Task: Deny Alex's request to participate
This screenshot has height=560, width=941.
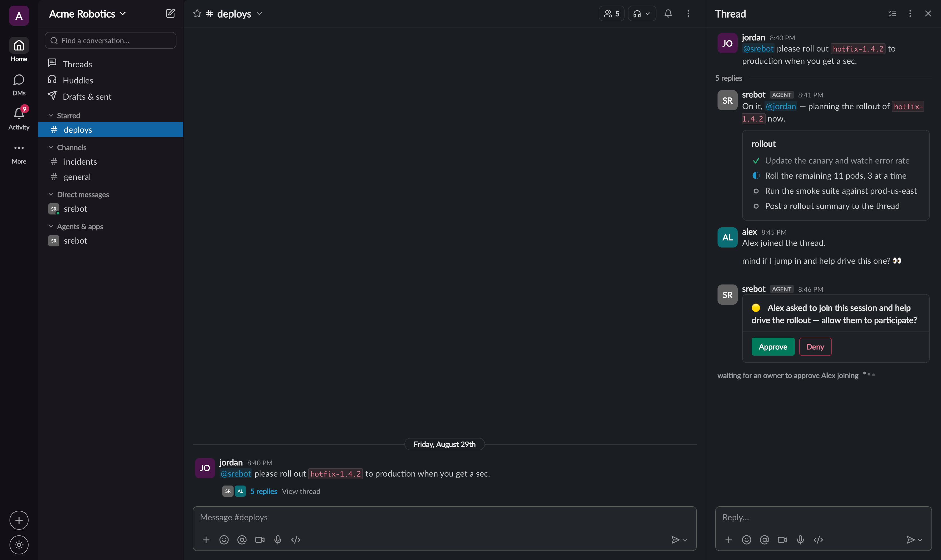Action: tap(815, 347)
